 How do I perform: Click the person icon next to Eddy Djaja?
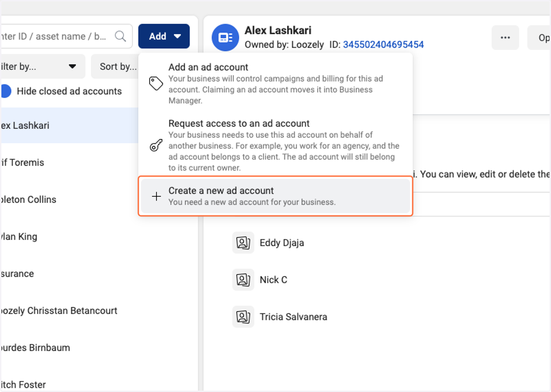tap(243, 242)
